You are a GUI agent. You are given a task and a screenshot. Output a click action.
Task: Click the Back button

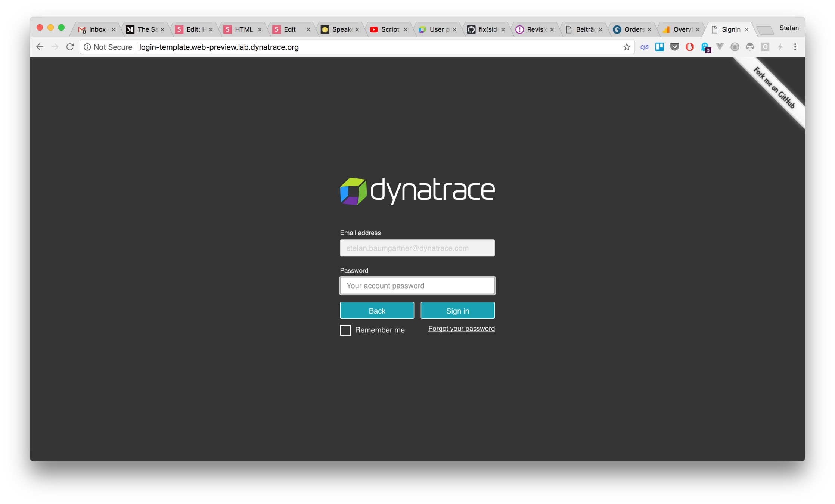click(377, 311)
